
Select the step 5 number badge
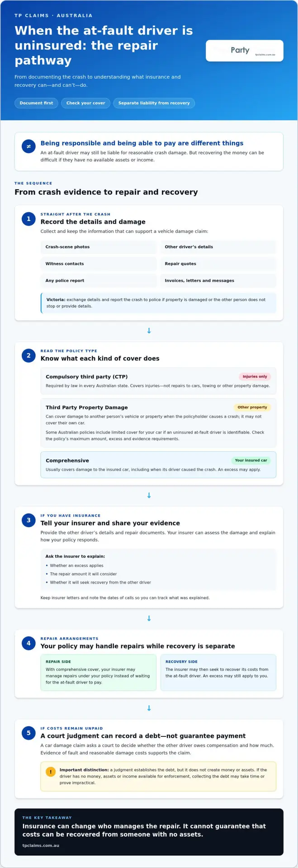pyautogui.click(x=28, y=733)
